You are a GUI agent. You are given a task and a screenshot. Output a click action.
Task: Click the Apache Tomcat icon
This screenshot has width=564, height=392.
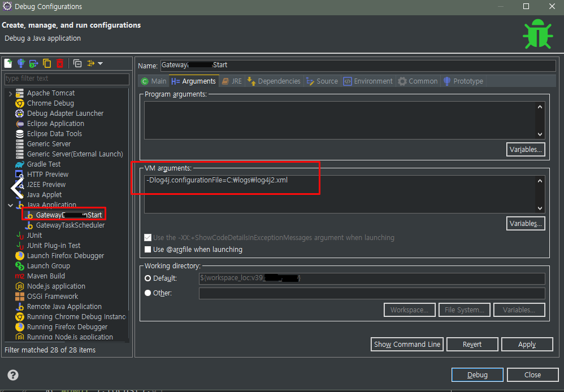20,93
